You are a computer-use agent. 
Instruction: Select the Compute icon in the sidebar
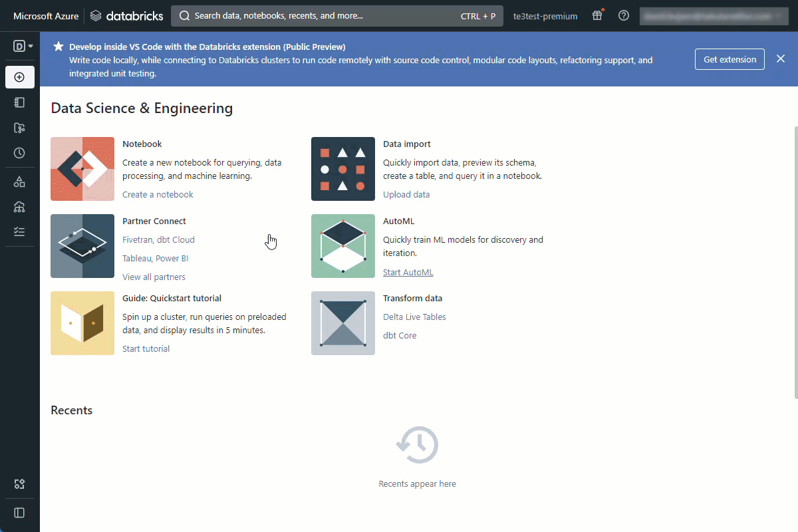click(20, 206)
